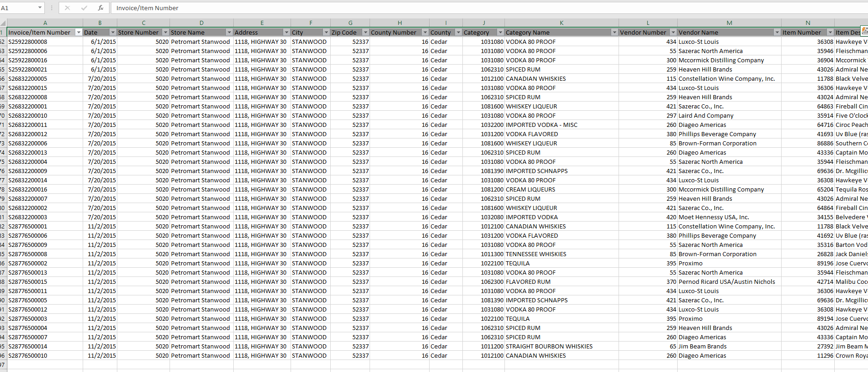
Task: Click the Pernod Ricard USA/Austin Nichols cell
Action: 729,282
